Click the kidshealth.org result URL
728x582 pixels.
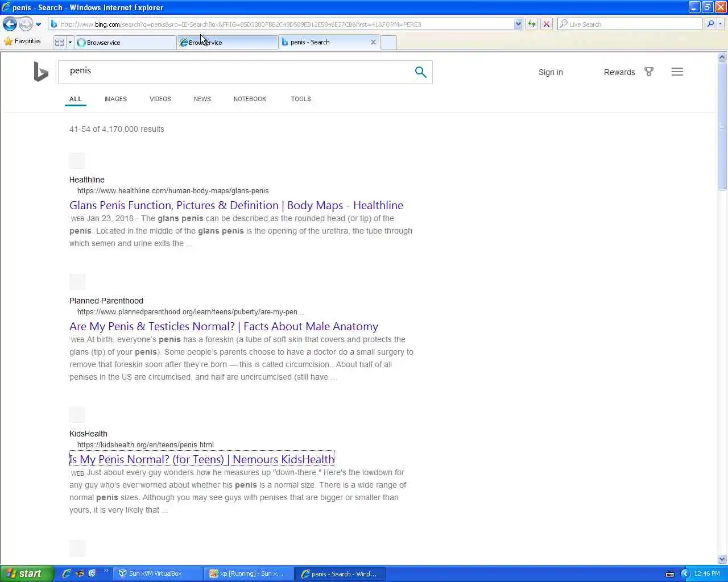(x=146, y=445)
